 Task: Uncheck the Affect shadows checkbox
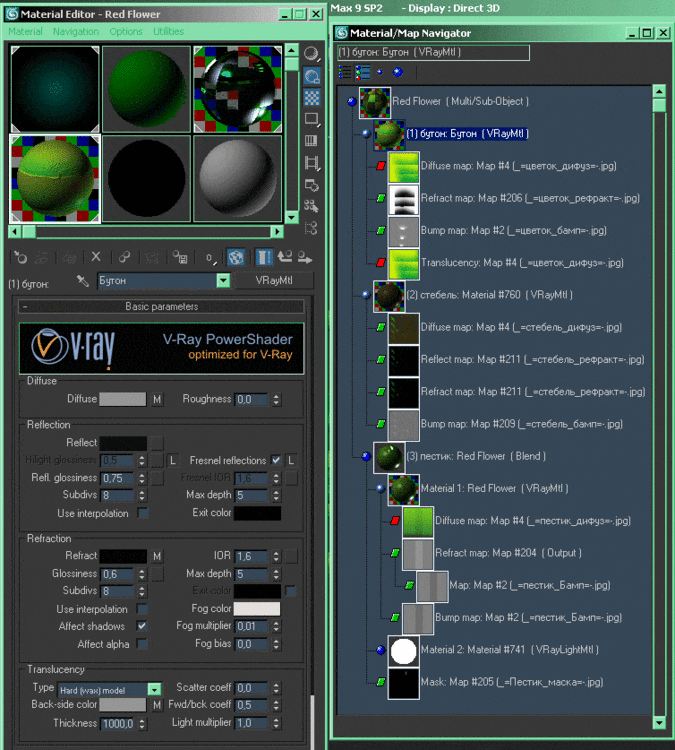point(142,626)
